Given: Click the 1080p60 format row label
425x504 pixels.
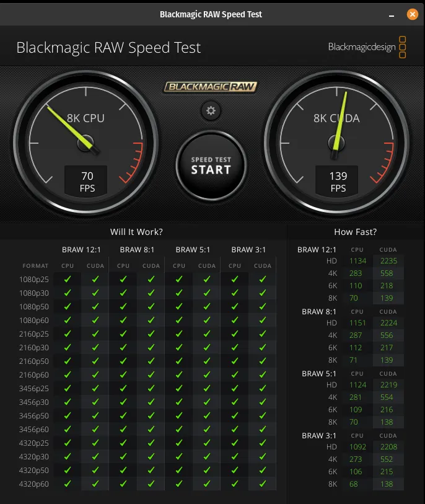Looking at the screenshot, I should (33, 321).
